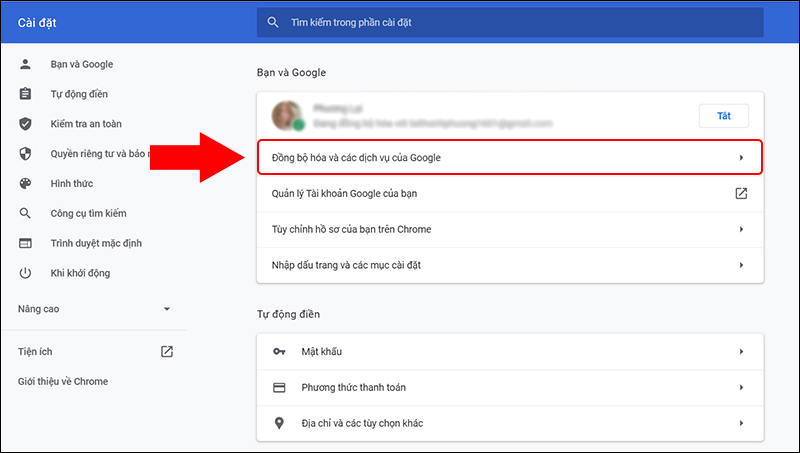
Task: Click the shield check icon for Kiểm tra an toàn
Action: coord(25,124)
